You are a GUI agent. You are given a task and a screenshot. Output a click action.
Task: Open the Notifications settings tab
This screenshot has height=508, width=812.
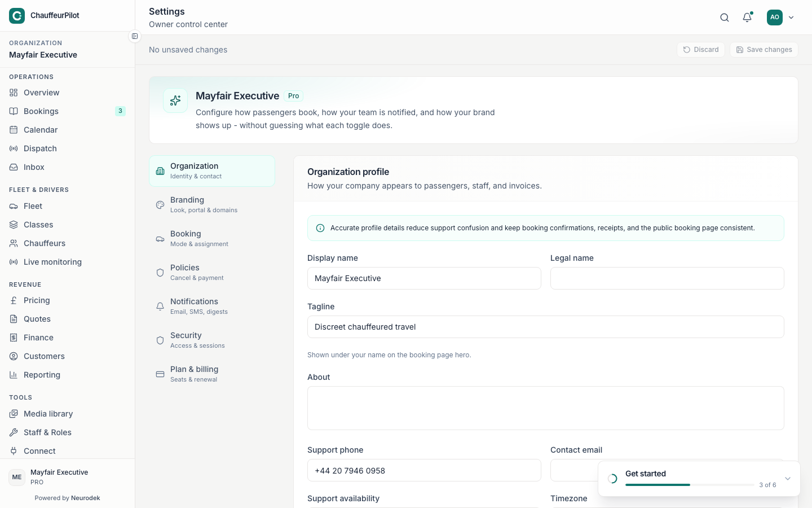(x=212, y=306)
